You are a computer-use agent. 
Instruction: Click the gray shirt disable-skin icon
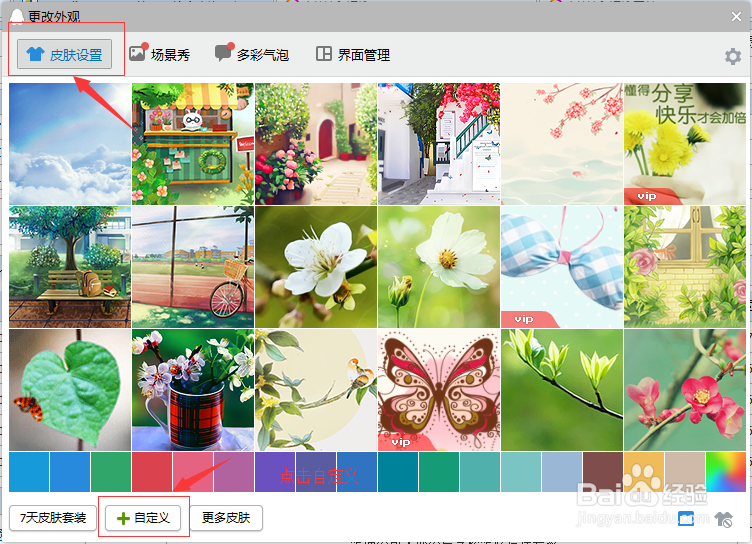tap(723, 519)
